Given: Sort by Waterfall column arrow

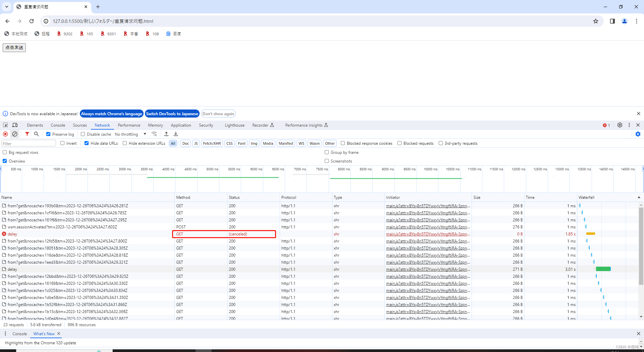Looking at the screenshot, I should point(639,197).
